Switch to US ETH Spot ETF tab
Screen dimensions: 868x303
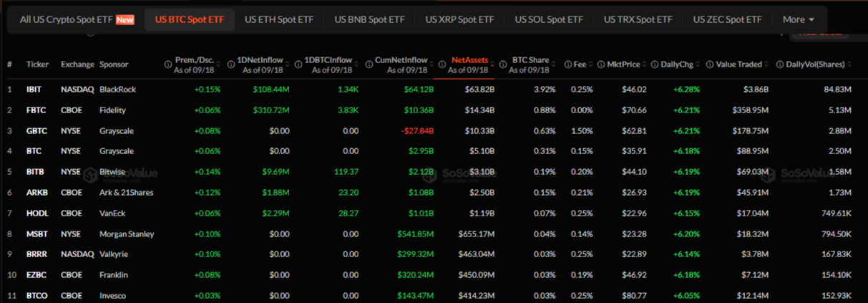[x=278, y=19]
